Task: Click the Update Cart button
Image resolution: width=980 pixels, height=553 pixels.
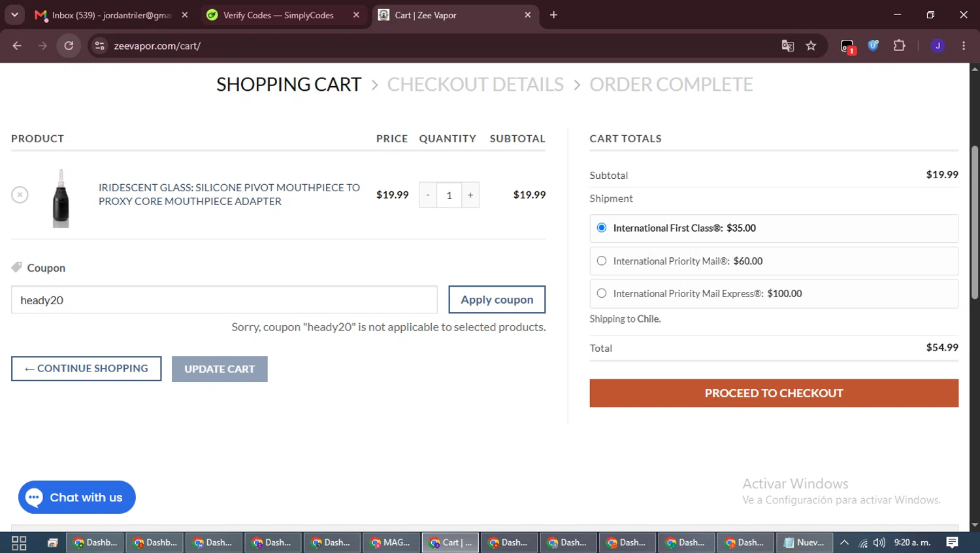Action: [220, 369]
